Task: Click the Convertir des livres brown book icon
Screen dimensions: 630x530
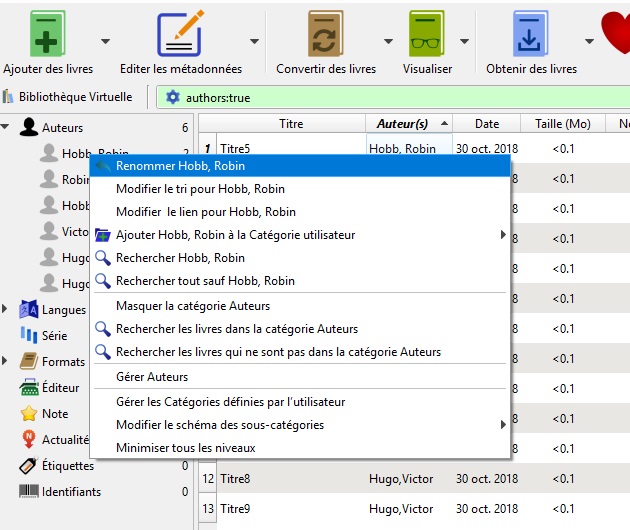Action: tap(325, 34)
